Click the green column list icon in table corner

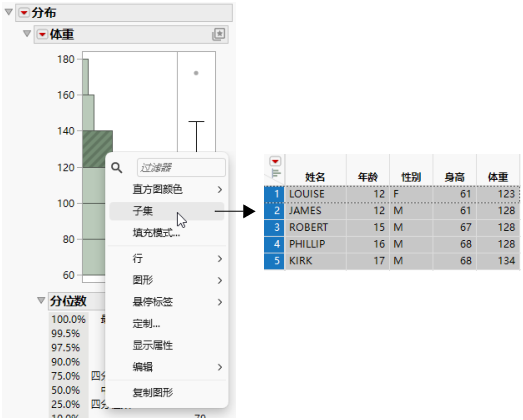click(x=276, y=173)
